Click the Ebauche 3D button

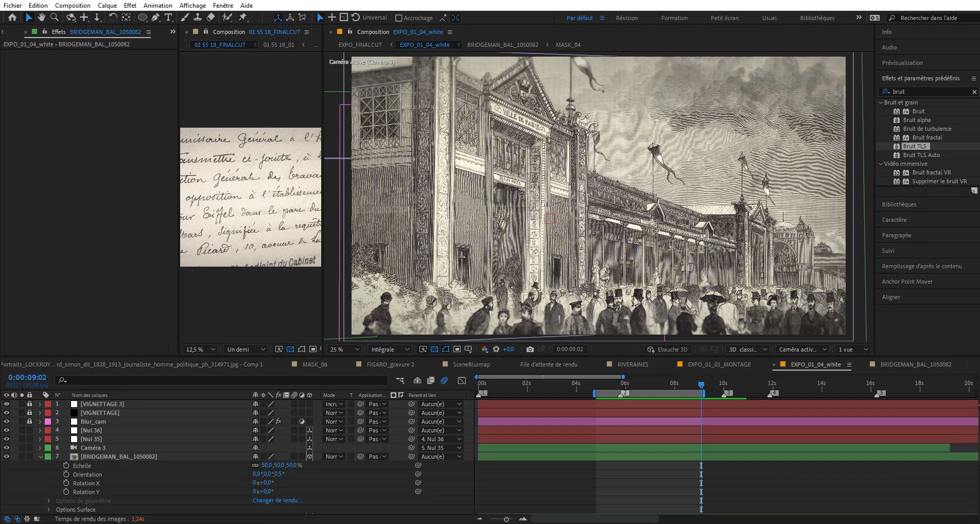(x=668, y=350)
